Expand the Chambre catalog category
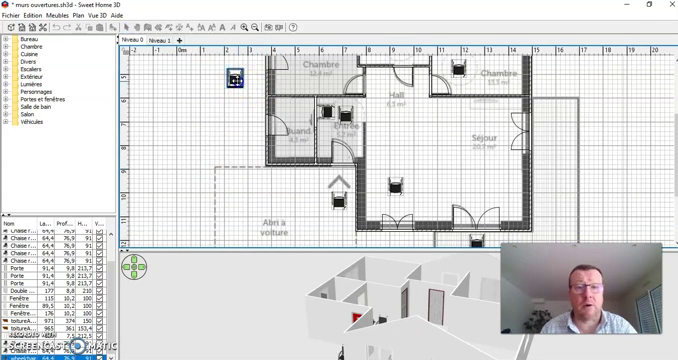The image size is (678, 360). coord(6,46)
